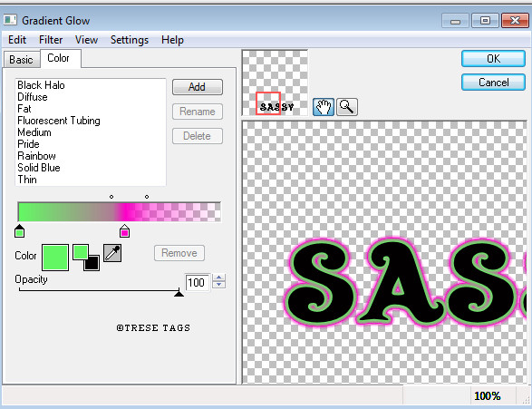Minimize the Gradient Glow window
Viewport: 532px width, 409px height.
click(455, 21)
